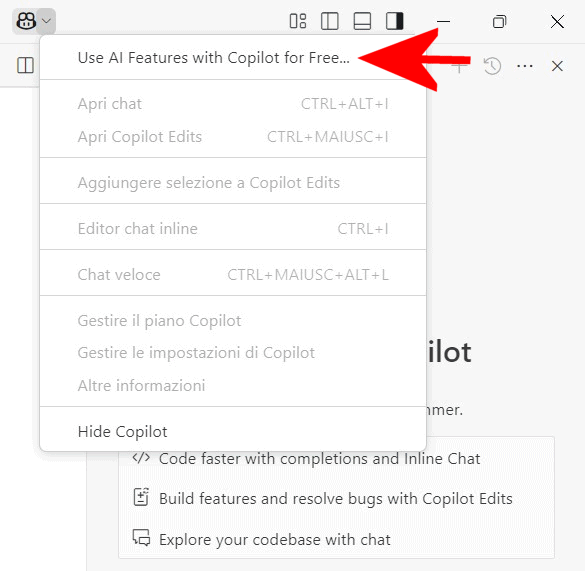Open the Customize Layout icon

pos(298,21)
